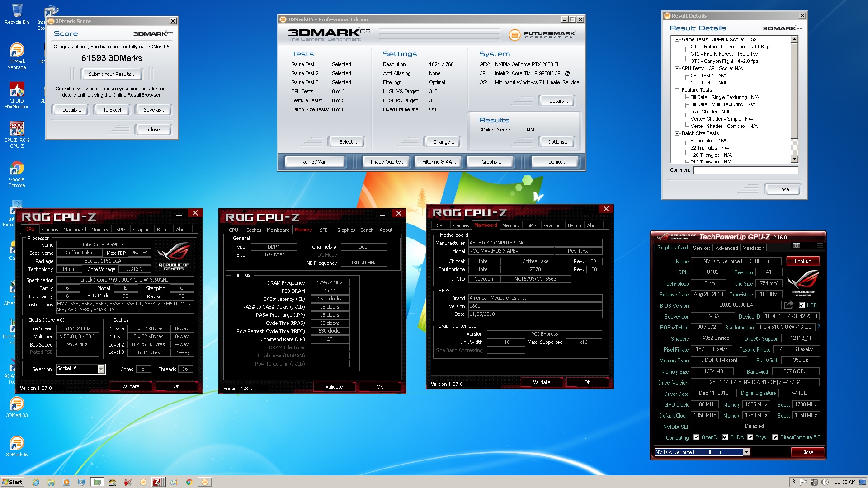Toggle CUDA computing checkbox
The image size is (868, 488).
point(725,437)
